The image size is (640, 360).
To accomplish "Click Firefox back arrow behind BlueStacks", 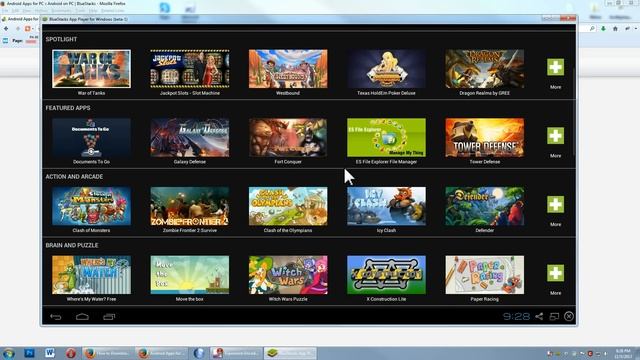I will click(6, 29).
